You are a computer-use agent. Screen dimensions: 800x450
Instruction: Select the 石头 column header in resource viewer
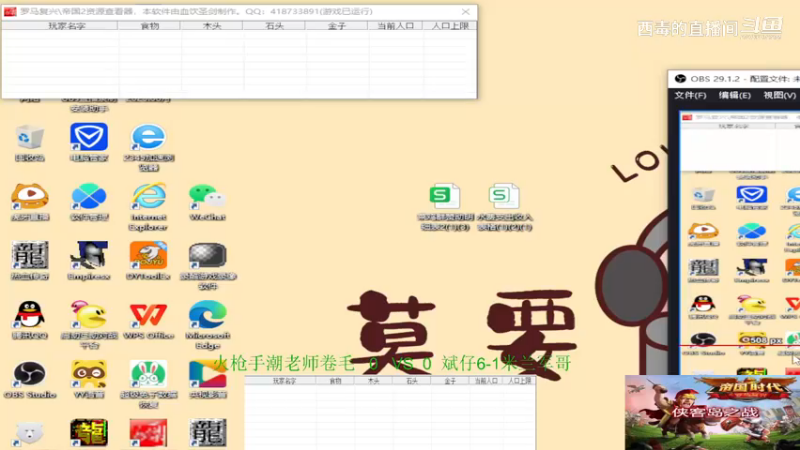click(x=274, y=26)
